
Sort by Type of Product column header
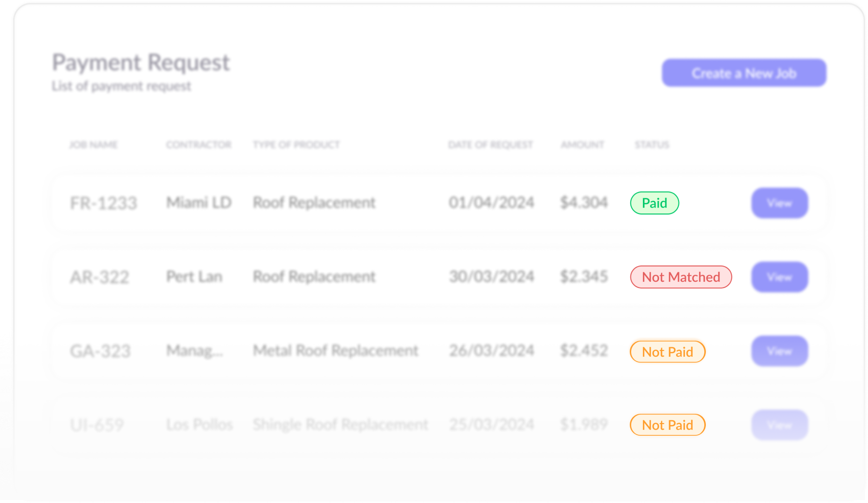point(296,145)
